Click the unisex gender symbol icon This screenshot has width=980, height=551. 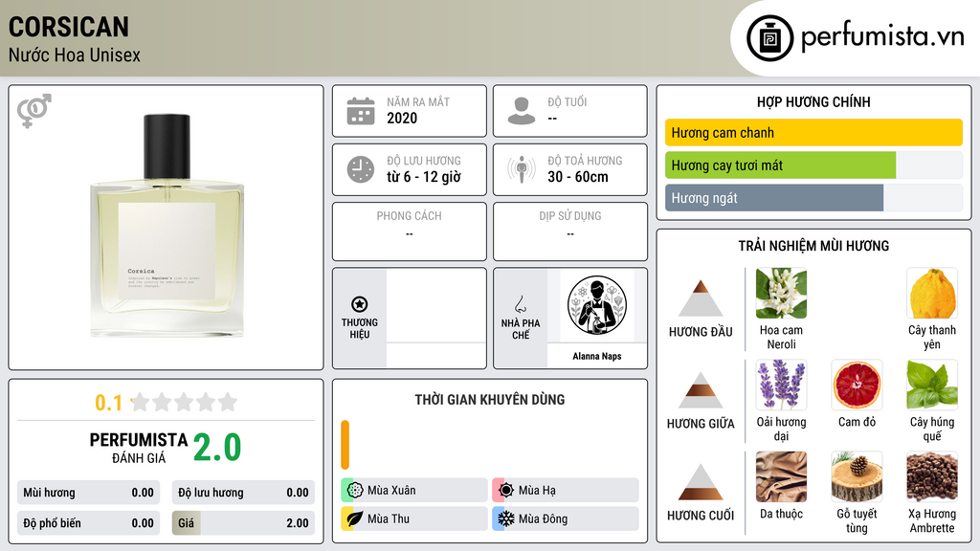pyautogui.click(x=34, y=111)
